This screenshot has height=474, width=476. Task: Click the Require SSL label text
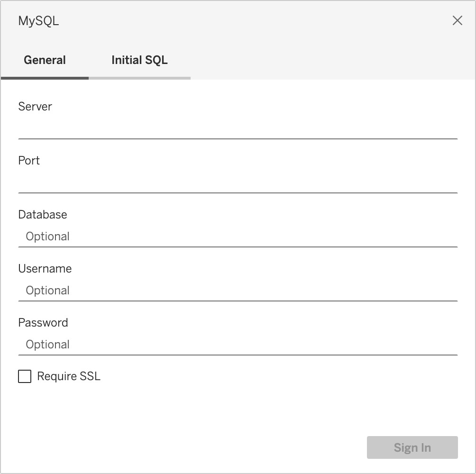[x=69, y=376]
